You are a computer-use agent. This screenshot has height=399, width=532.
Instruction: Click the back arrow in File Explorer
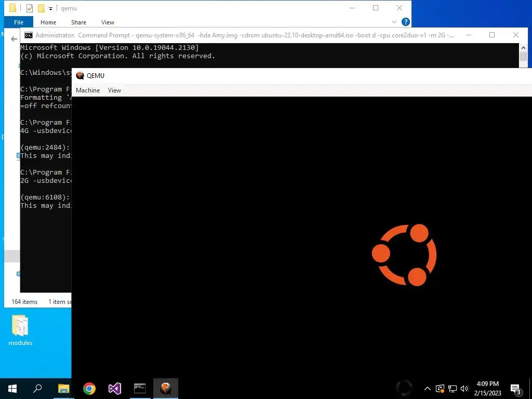[x=14, y=39]
